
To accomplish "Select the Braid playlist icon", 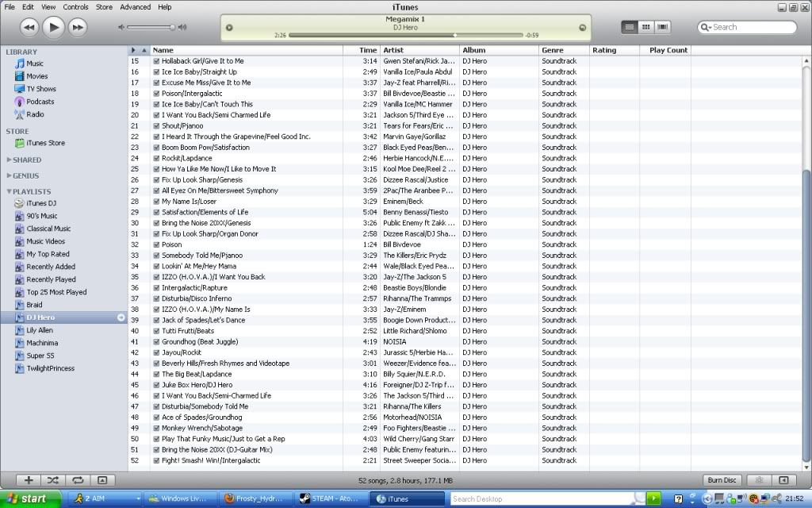I will coord(20,305).
